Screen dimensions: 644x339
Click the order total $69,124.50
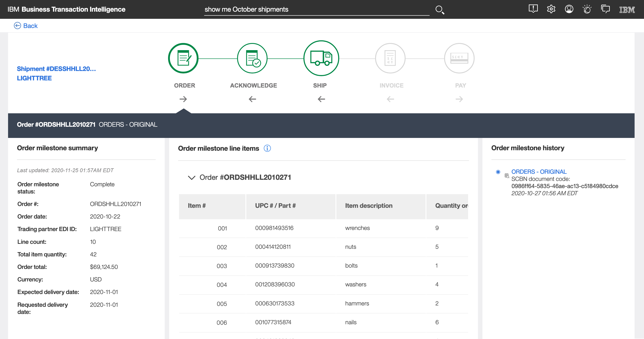tap(104, 267)
